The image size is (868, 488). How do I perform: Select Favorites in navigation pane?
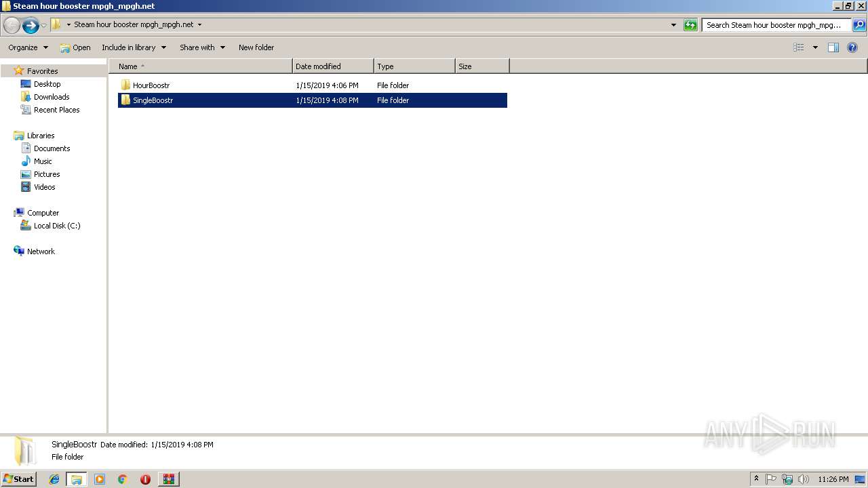tap(42, 71)
